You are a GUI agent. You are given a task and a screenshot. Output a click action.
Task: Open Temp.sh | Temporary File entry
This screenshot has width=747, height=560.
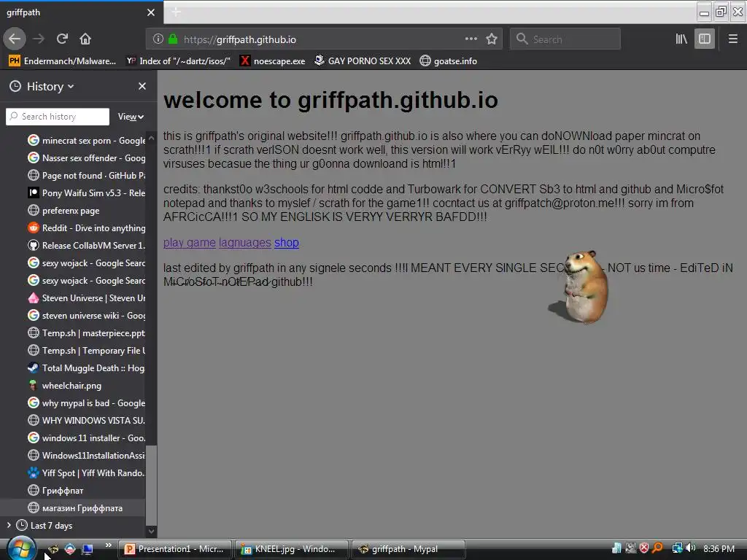point(86,351)
